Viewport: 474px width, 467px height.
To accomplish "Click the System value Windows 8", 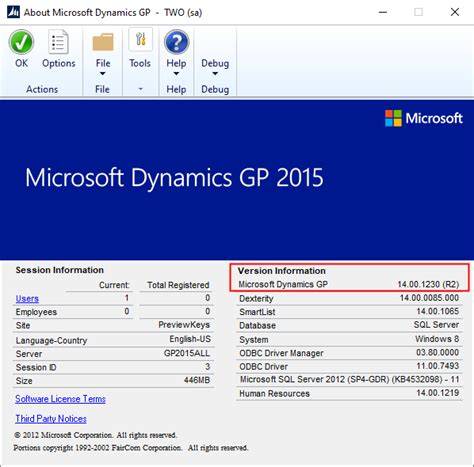I will pos(437,339).
